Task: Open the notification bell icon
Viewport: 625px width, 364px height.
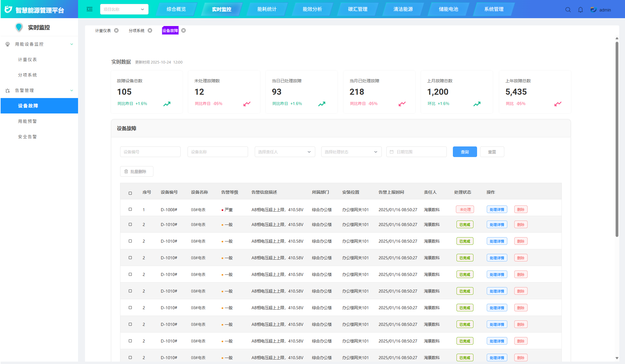Action: click(x=580, y=10)
